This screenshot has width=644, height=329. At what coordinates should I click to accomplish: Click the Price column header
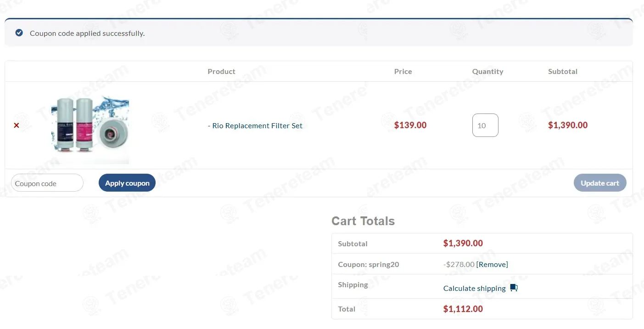(403, 72)
